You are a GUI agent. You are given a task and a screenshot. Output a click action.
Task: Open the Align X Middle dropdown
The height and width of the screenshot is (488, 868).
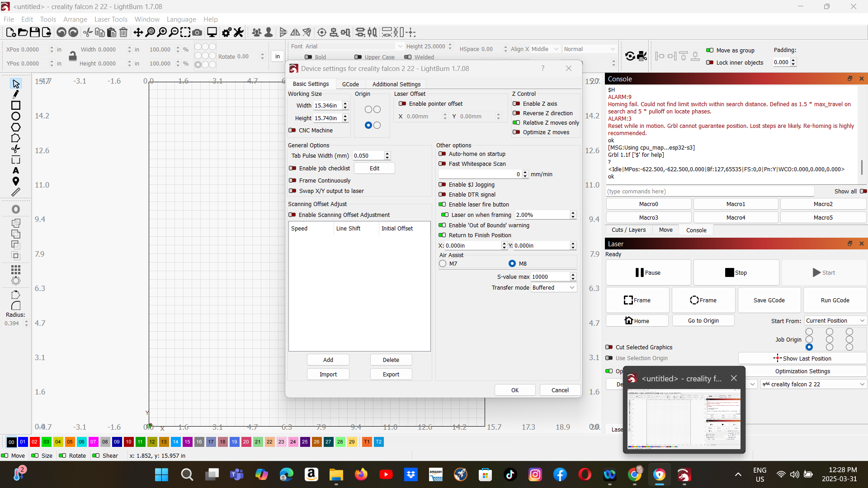point(545,49)
